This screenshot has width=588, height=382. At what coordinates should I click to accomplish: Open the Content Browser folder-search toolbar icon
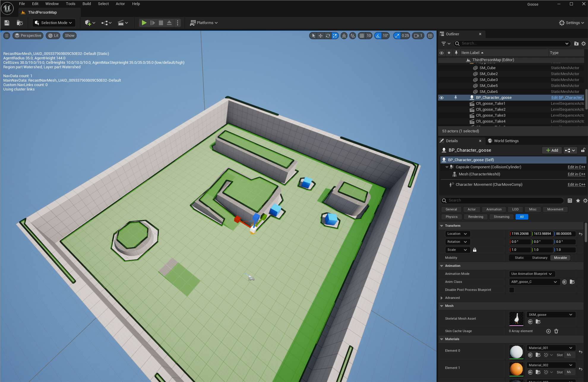coord(20,23)
